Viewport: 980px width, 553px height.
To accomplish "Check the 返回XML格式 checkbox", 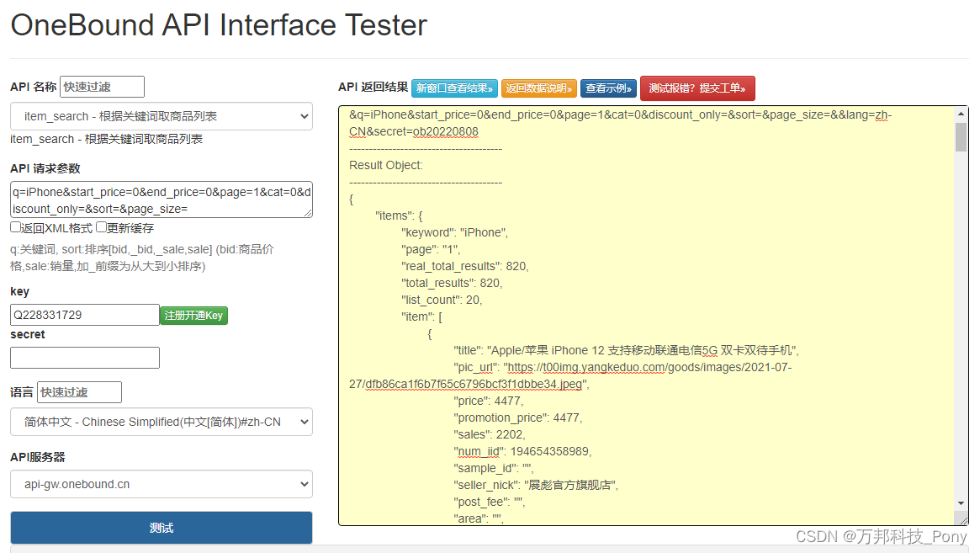I will [x=16, y=227].
